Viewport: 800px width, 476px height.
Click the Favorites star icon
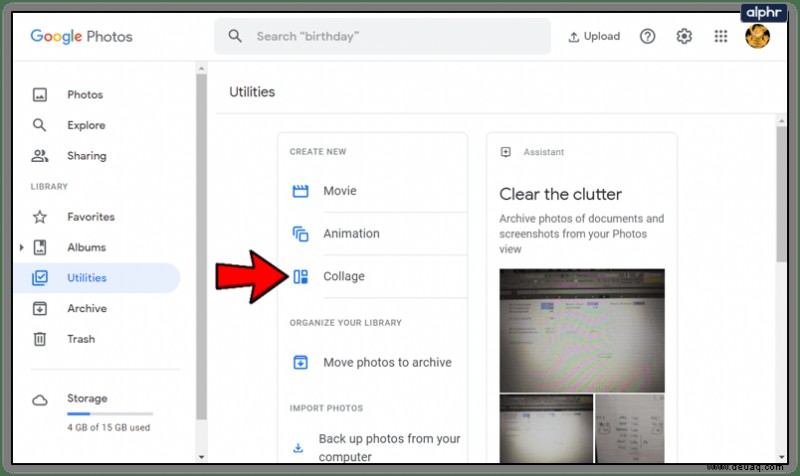pyautogui.click(x=40, y=217)
